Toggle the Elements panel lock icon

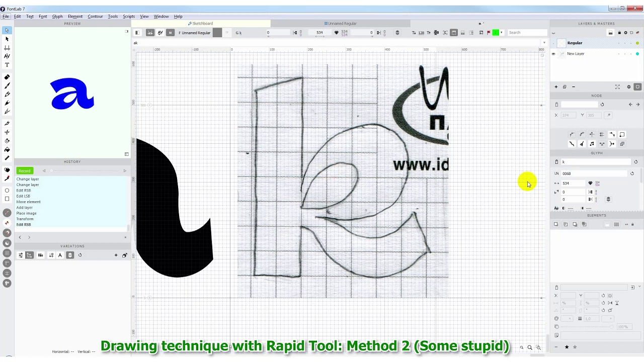pos(632,224)
